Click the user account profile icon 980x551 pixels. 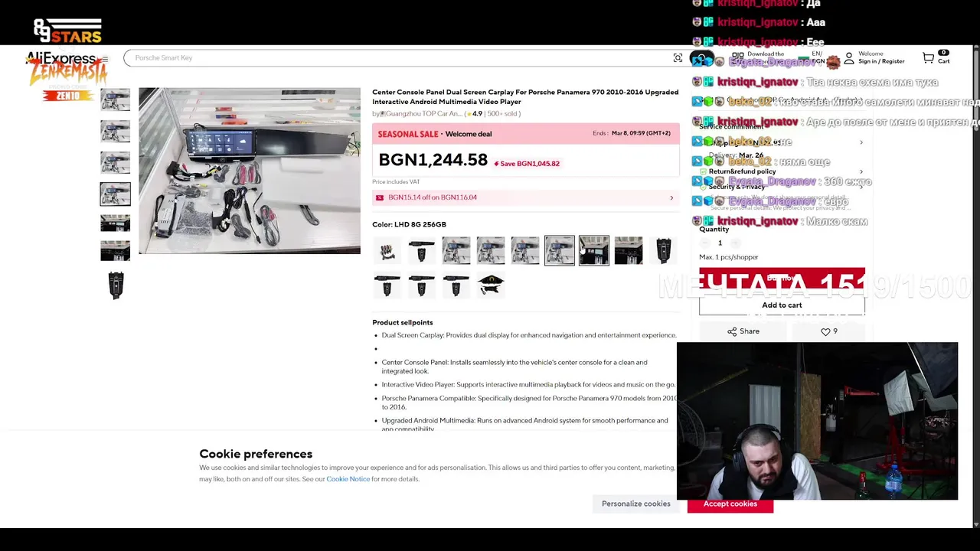(849, 58)
